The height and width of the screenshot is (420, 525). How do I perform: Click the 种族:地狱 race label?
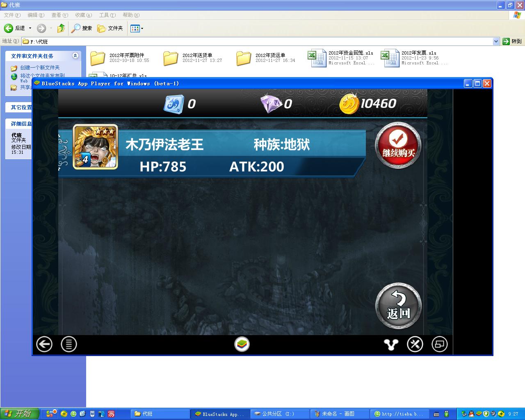click(282, 144)
